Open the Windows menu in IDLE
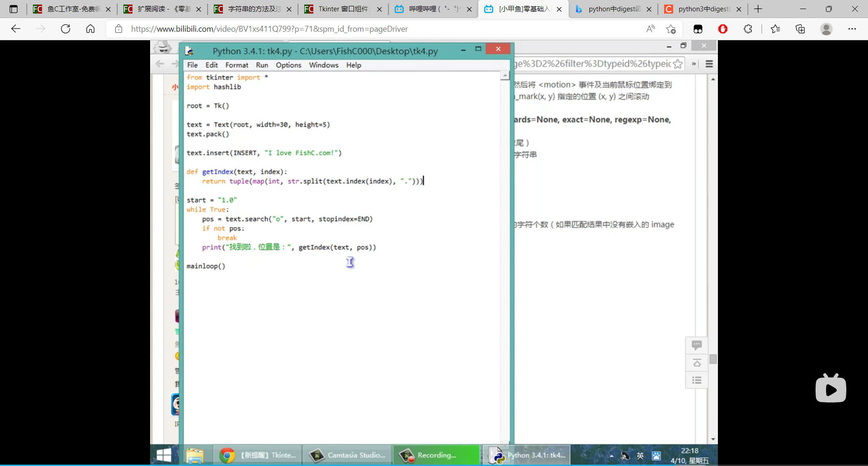This screenshot has width=868, height=466. (324, 65)
